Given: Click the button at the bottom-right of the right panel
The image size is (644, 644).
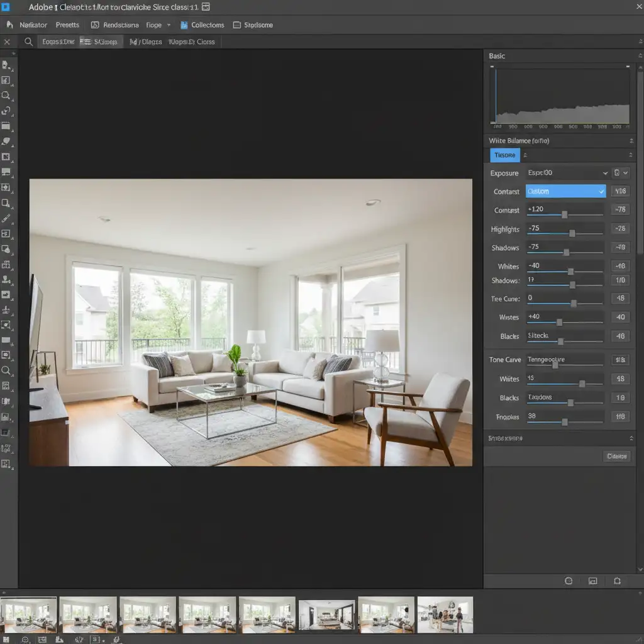Looking at the screenshot, I should [616, 457].
